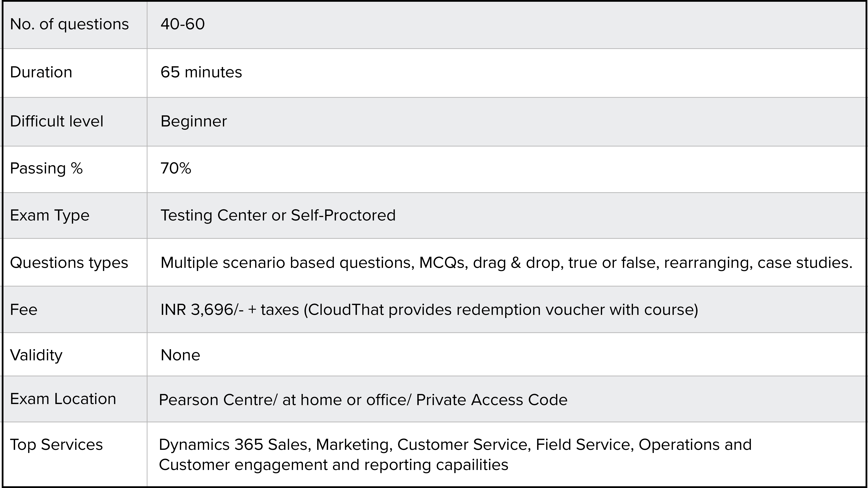The width and height of the screenshot is (868, 488).
Task: Click the 'Top Services' row label
Action: (x=56, y=445)
